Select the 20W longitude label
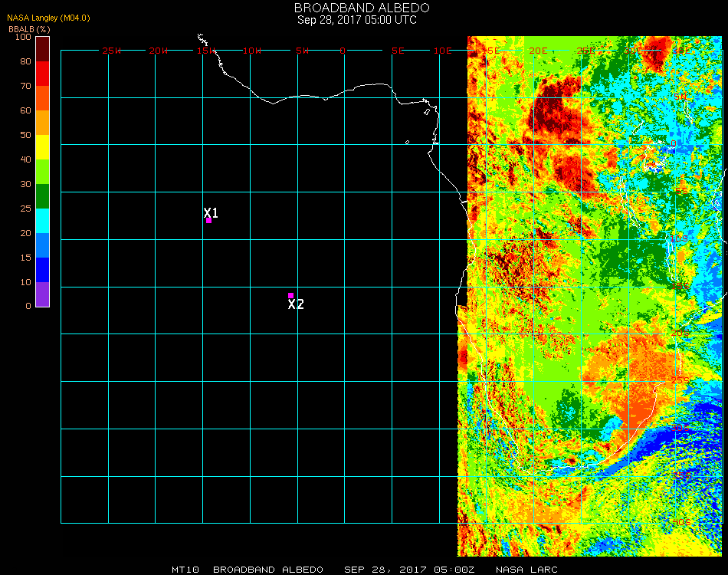The height and width of the screenshot is (575, 728). 159,51
